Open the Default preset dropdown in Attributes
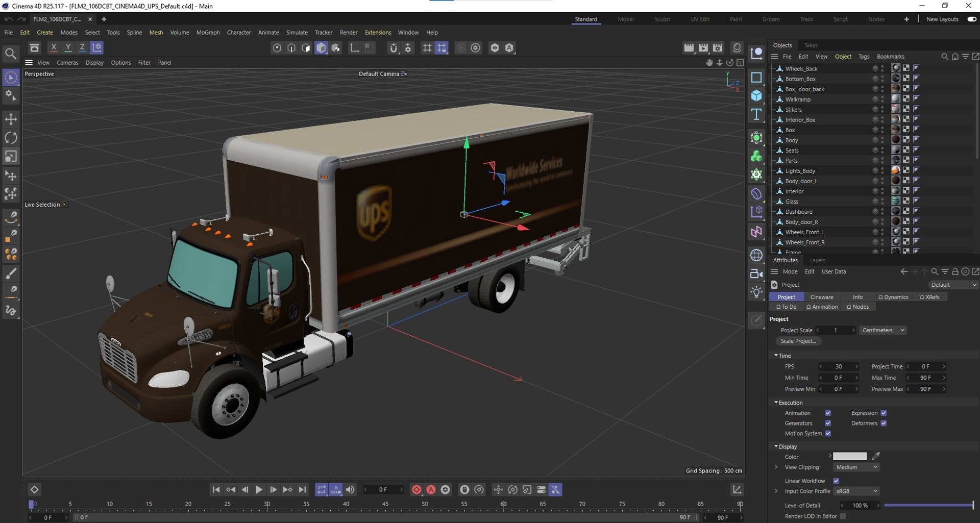Screen dimensions: 980x523 (952, 285)
